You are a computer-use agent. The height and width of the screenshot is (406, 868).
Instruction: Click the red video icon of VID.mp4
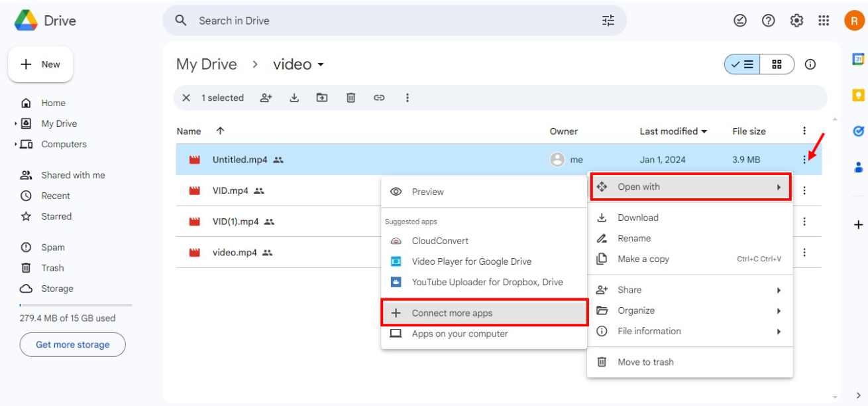[x=194, y=191]
